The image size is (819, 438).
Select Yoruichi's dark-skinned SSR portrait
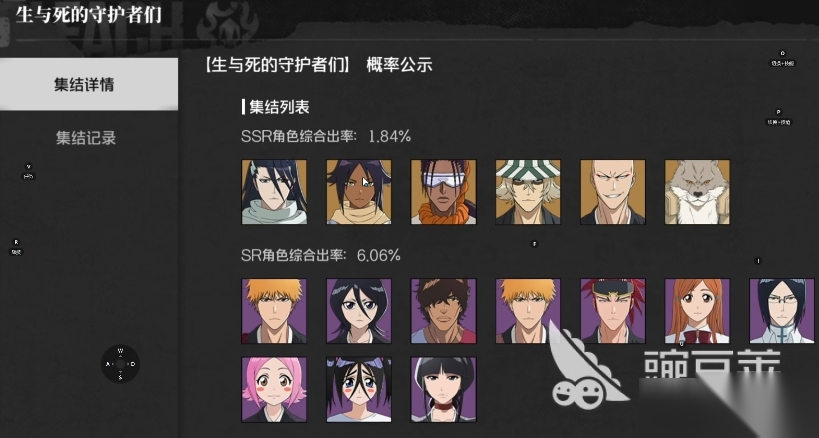point(359,192)
